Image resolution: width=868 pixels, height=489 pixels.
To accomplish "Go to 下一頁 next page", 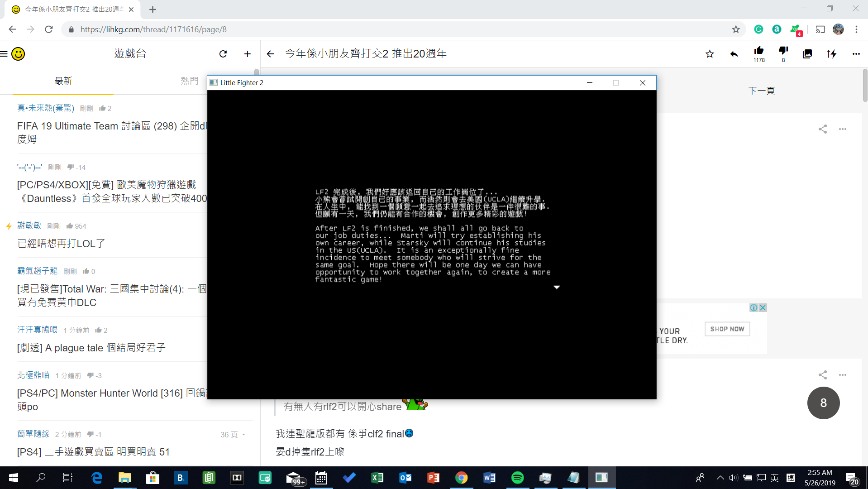I will [762, 91].
